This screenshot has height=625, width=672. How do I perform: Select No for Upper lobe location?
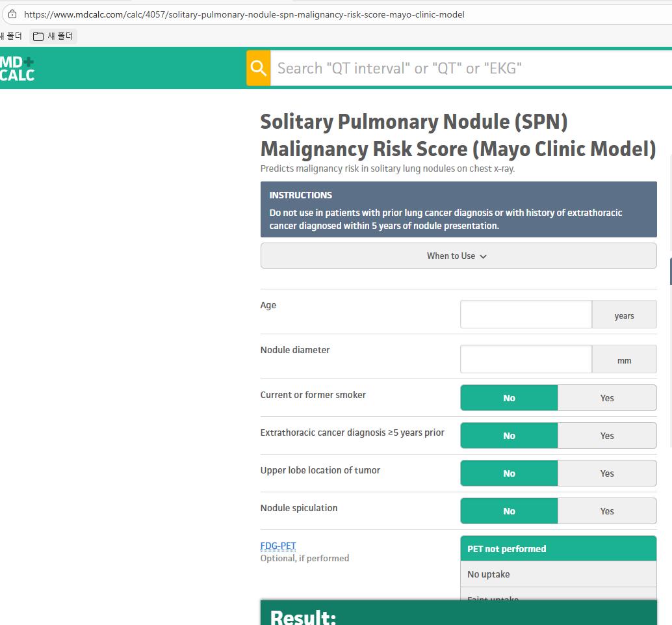[509, 473]
